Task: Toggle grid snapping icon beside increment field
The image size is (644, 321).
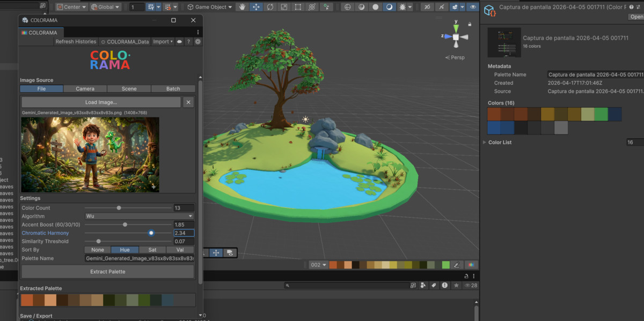Action: point(151,7)
